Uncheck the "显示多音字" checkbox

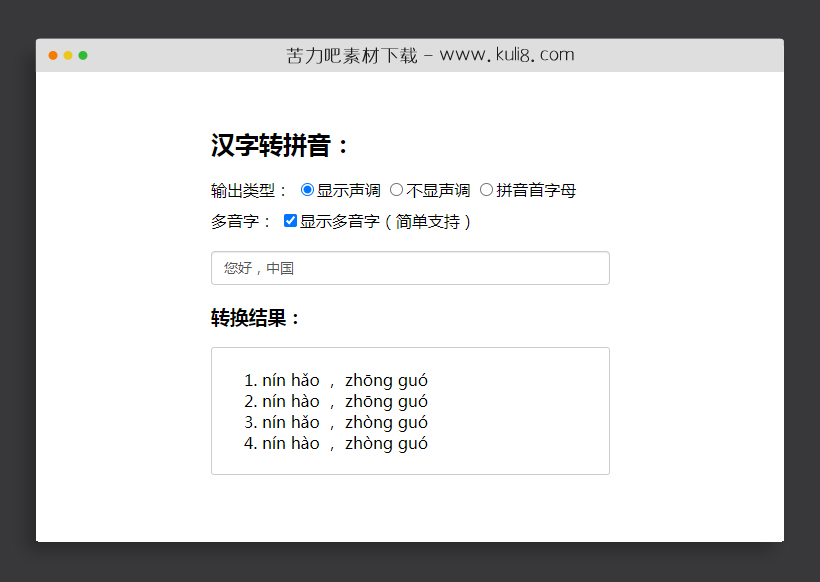[289, 220]
